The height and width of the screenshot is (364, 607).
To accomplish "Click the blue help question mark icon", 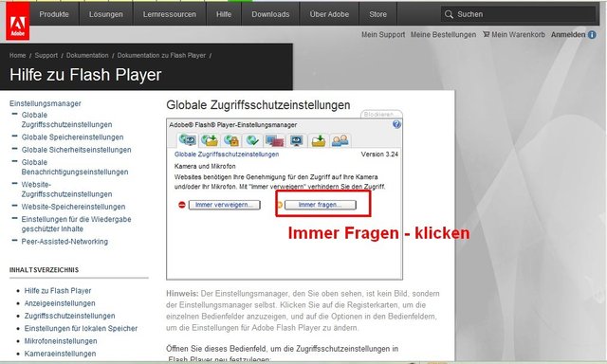I will pyautogui.click(x=396, y=124).
